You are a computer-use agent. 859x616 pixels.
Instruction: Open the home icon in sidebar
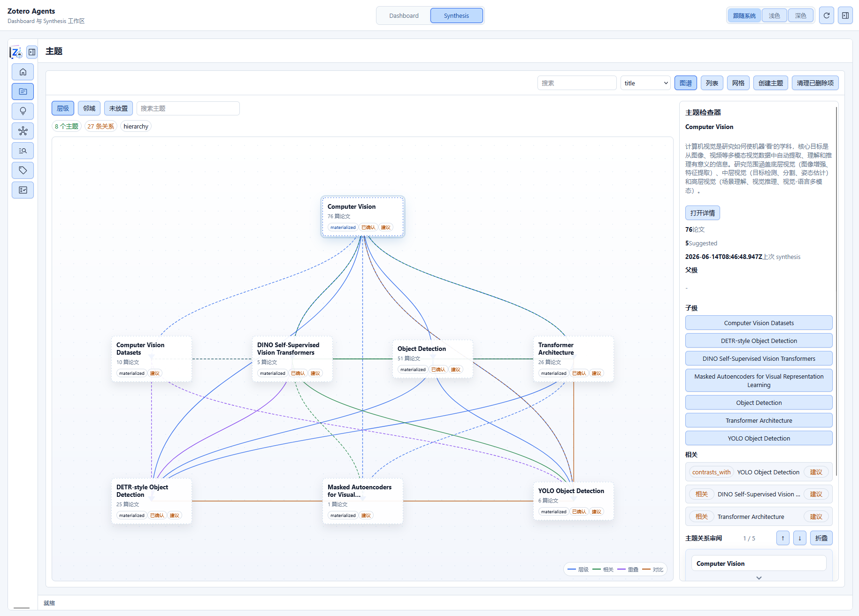[23, 72]
